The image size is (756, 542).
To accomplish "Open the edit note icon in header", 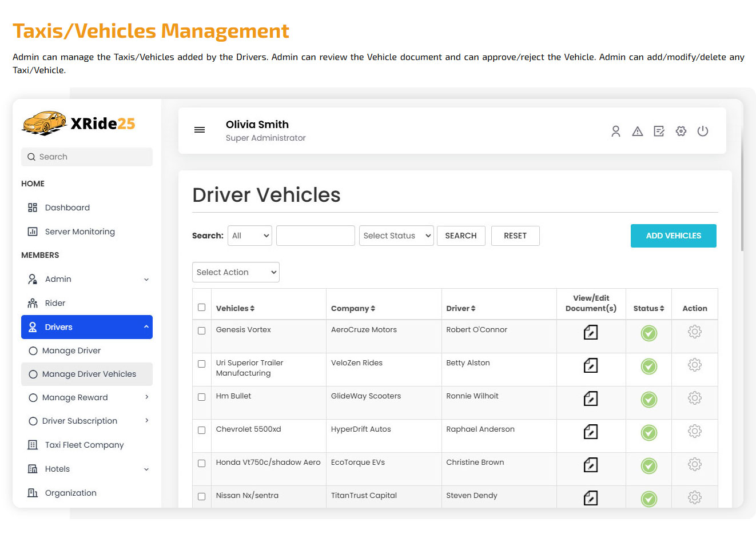I will [659, 131].
